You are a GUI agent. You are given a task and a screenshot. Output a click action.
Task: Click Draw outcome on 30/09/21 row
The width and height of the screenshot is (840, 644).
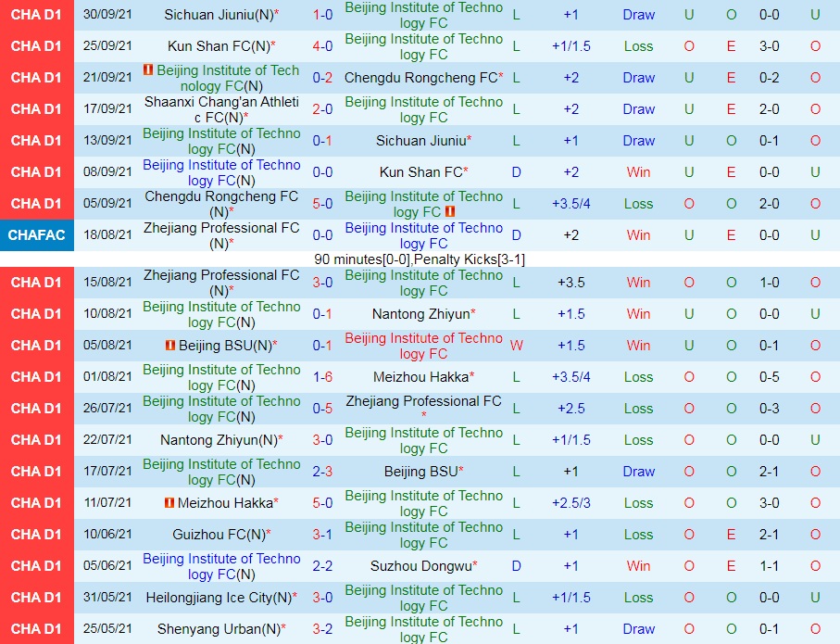coord(639,15)
